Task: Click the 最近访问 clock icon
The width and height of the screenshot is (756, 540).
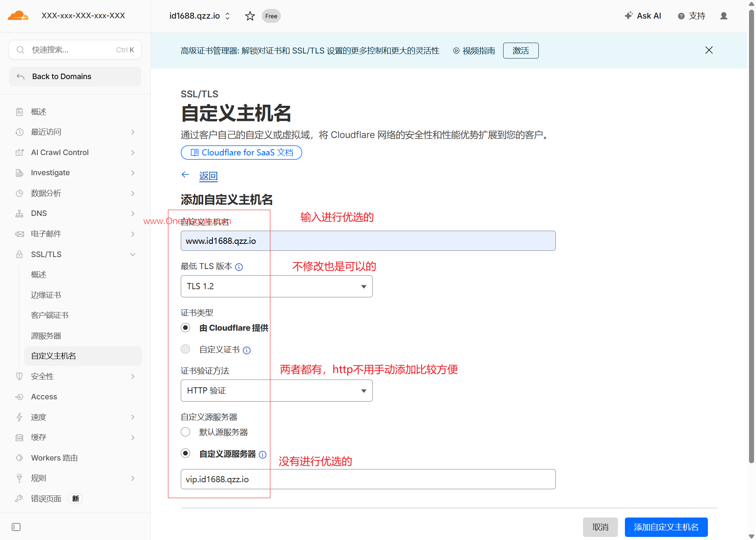Action: 19,132
